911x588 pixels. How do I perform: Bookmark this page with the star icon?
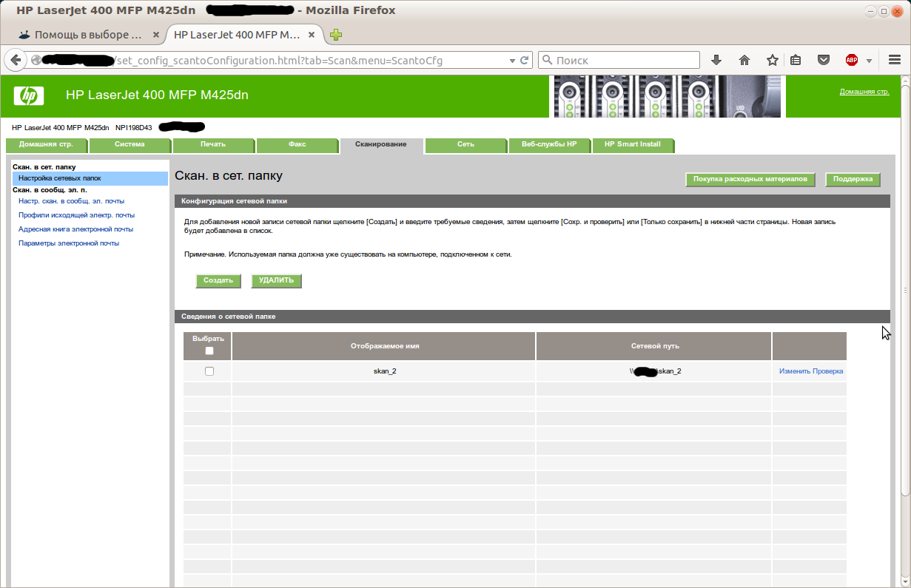pos(772,60)
